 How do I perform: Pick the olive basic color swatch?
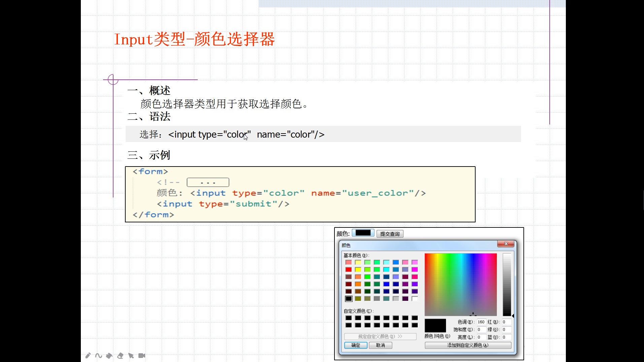tap(358, 299)
